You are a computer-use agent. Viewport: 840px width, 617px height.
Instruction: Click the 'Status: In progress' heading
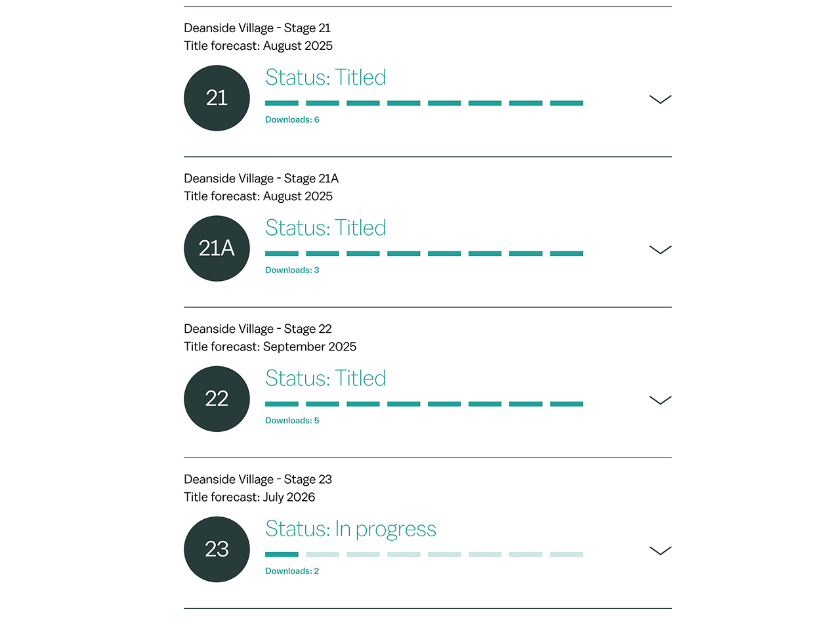pos(350,529)
